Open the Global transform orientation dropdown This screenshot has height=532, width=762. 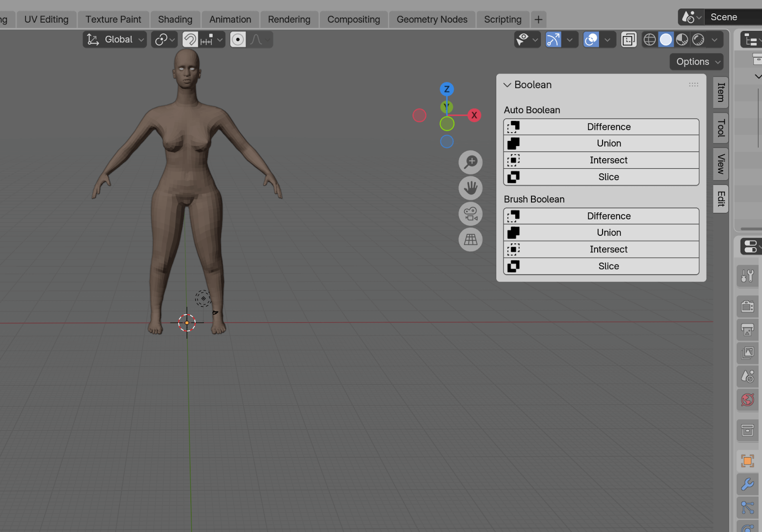tap(115, 40)
